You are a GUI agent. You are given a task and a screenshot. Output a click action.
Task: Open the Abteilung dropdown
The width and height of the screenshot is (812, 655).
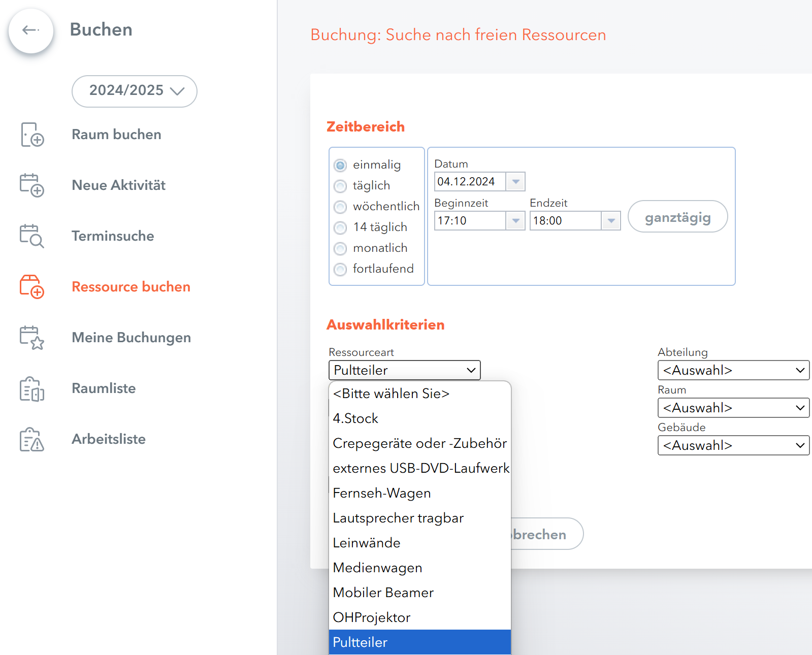point(733,370)
